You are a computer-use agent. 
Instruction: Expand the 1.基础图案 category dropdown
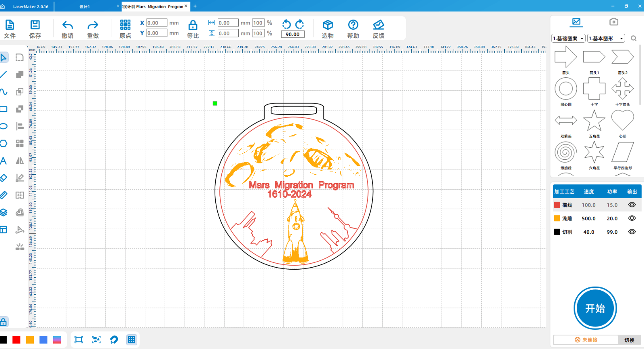point(568,39)
